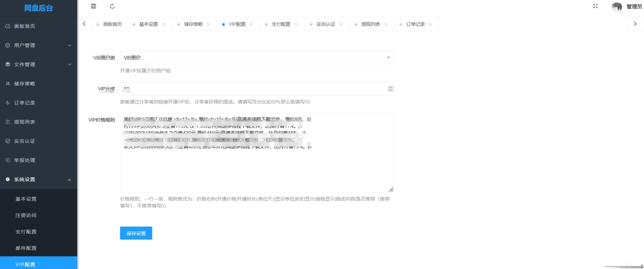Open the 管理员 avatar menu
Viewport: 644px width, 269px height.
[627, 7]
